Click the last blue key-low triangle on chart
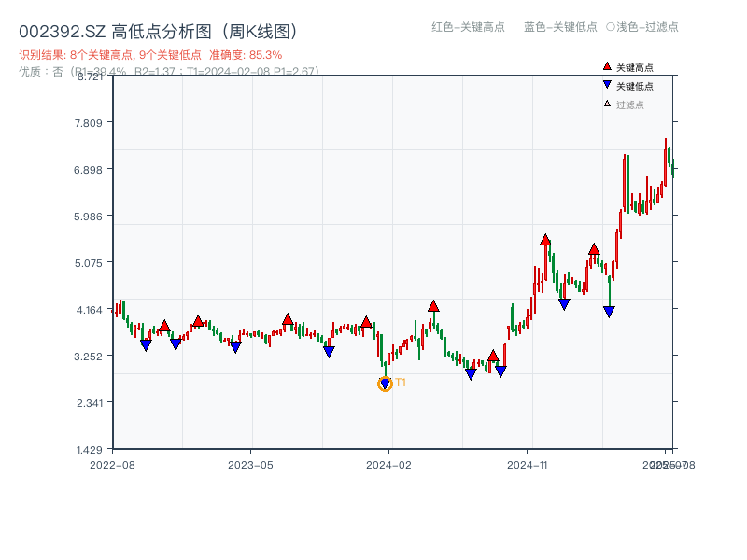Image resolution: width=747 pixels, height=560 pixels. pos(609,312)
